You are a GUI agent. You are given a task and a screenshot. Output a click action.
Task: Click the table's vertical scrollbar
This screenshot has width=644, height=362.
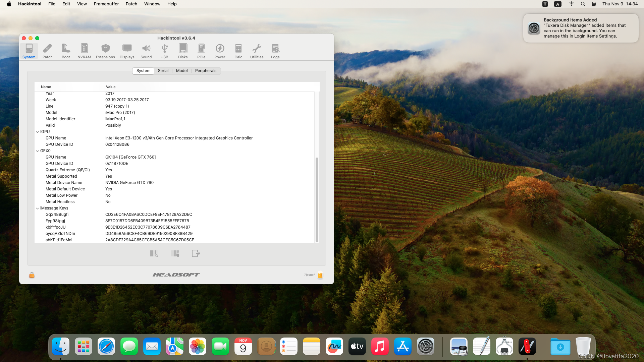[x=317, y=199]
